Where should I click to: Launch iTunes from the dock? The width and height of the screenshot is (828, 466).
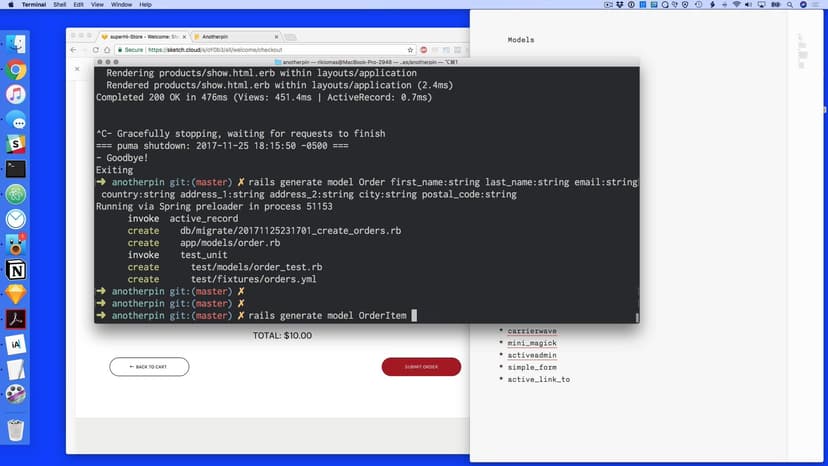click(16, 95)
